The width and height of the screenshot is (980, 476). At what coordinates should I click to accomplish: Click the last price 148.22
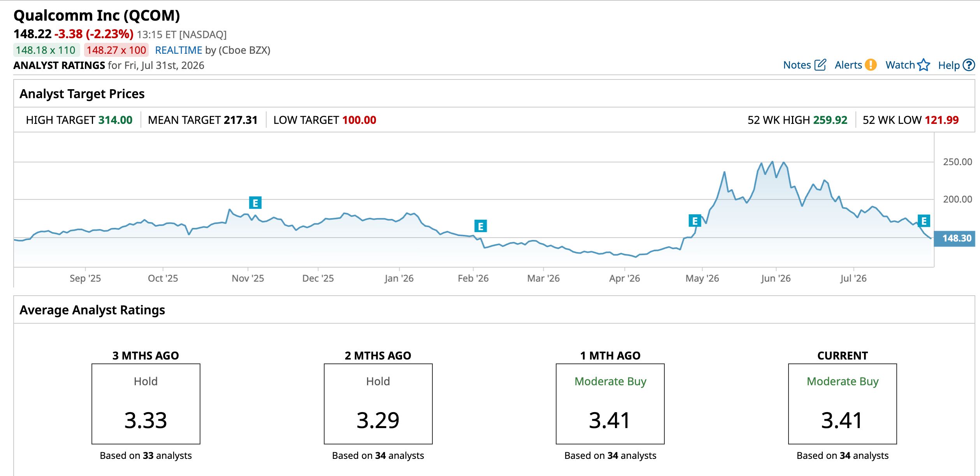pos(33,34)
